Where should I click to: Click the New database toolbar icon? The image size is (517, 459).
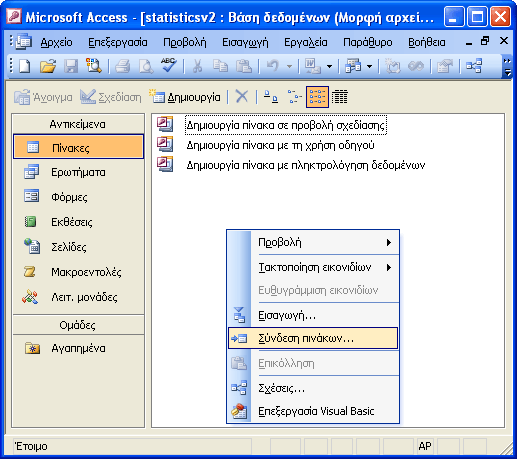click(x=25, y=66)
